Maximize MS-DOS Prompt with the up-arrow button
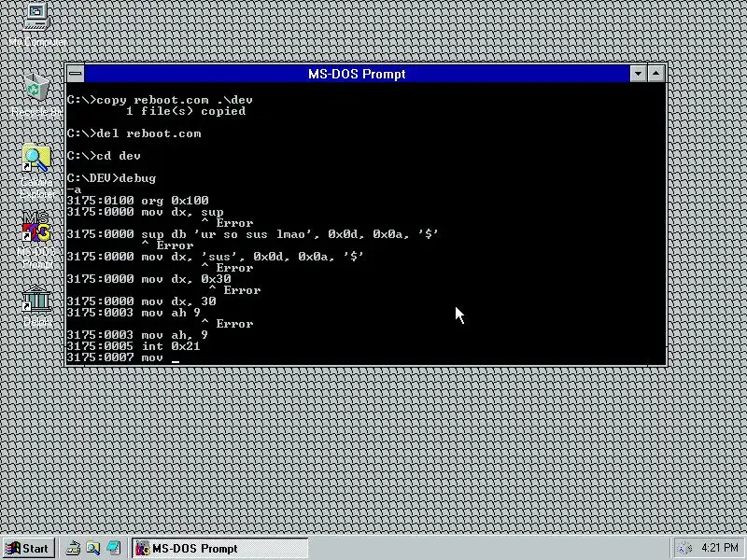 coord(656,74)
